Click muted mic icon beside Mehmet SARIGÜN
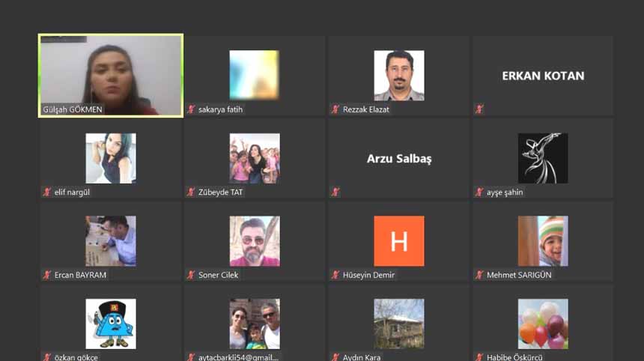Screen dimensions: 644x361 point(479,275)
